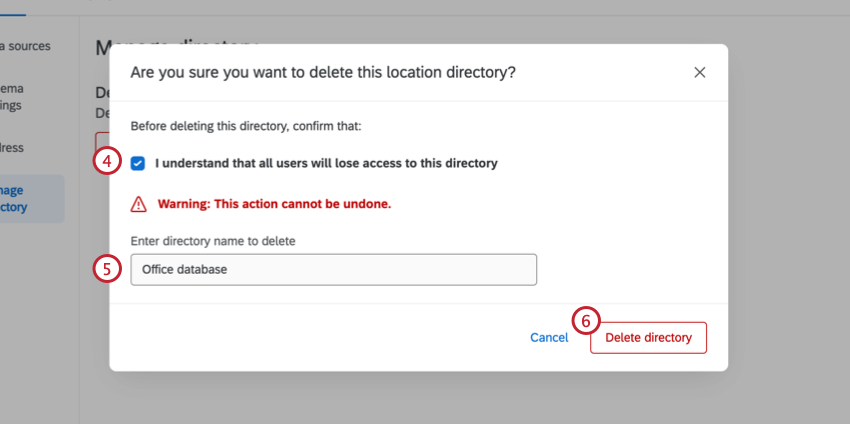The height and width of the screenshot is (424, 850).
Task: Click the step 6 circle marker
Action: (587, 321)
